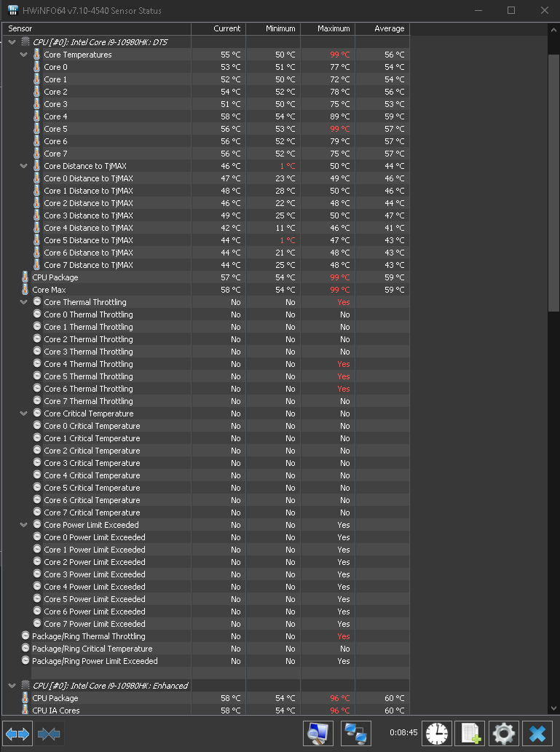
Task: Click the 0:08:45 elapsed time display
Action: [403, 732]
